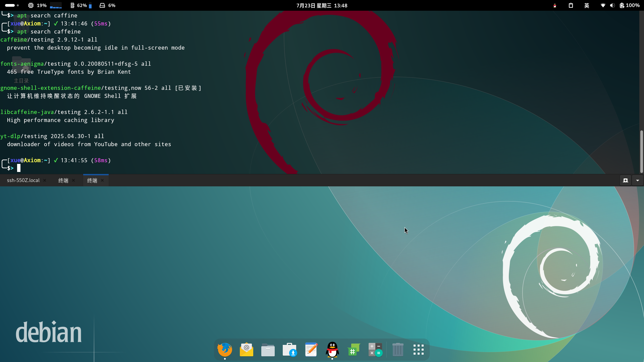This screenshot has width=644, height=362.
Task: Open the clipboard indicator in top bar
Action: [571, 5]
